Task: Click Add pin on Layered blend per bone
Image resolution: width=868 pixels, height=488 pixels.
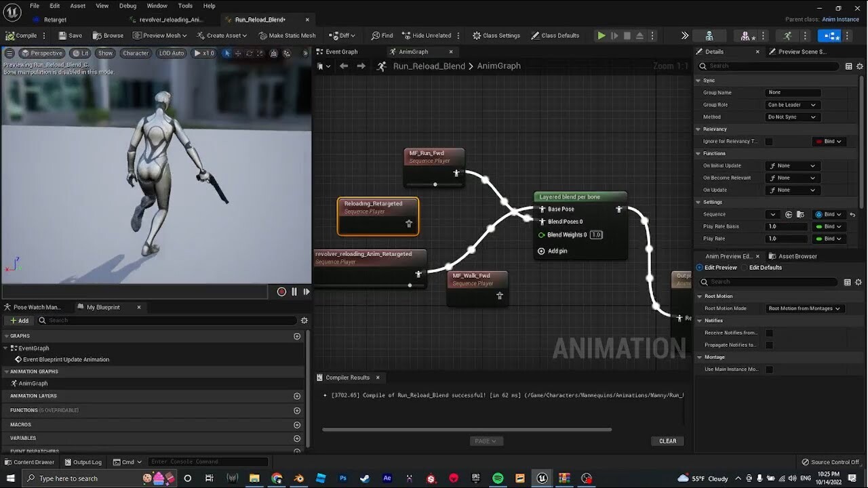Action: pos(553,251)
